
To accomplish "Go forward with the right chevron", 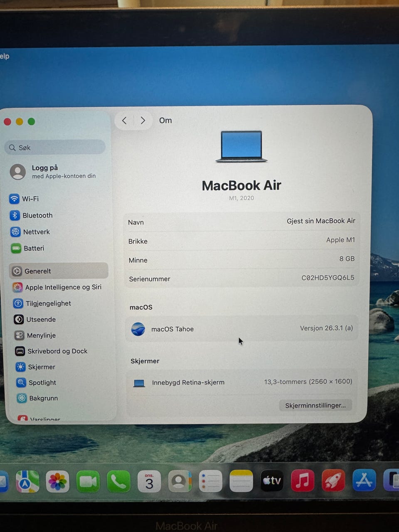I will click(x=143, y=121).
